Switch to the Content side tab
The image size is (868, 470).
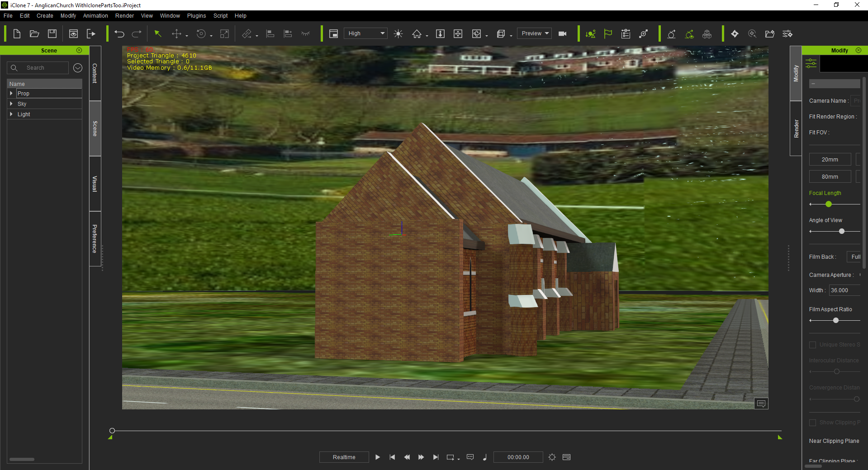(x=95, y=73)
